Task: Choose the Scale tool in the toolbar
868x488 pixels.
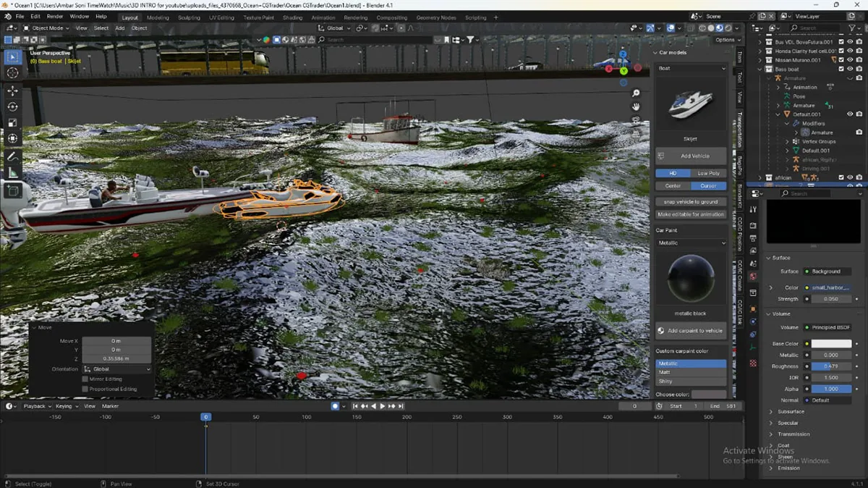Action: click(x=13, y=122)
